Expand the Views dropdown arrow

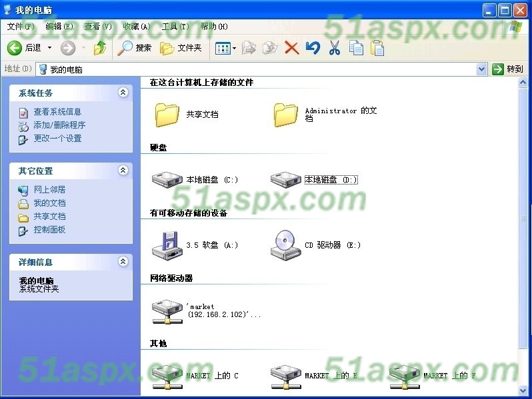coord(235,49)
